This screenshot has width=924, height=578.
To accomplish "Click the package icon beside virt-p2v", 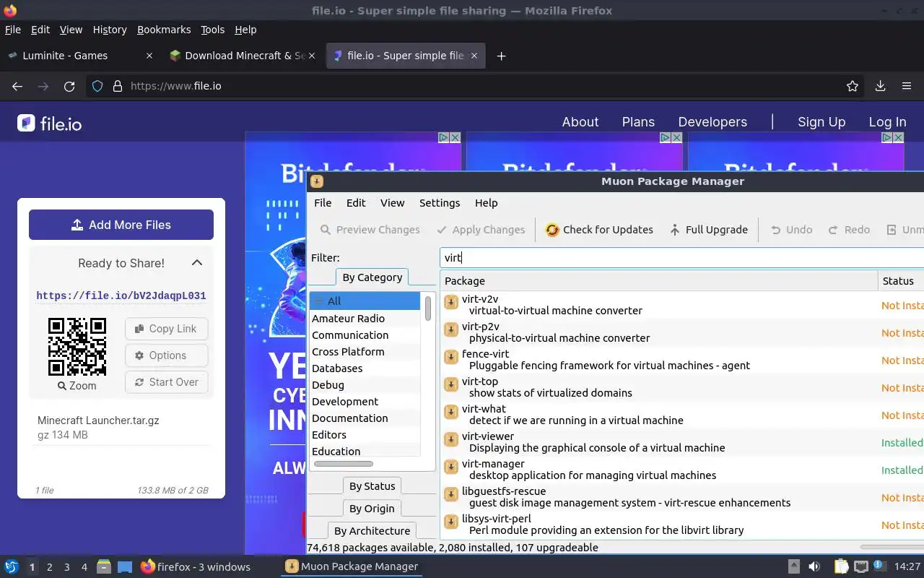I will click(x=451, y=329).
